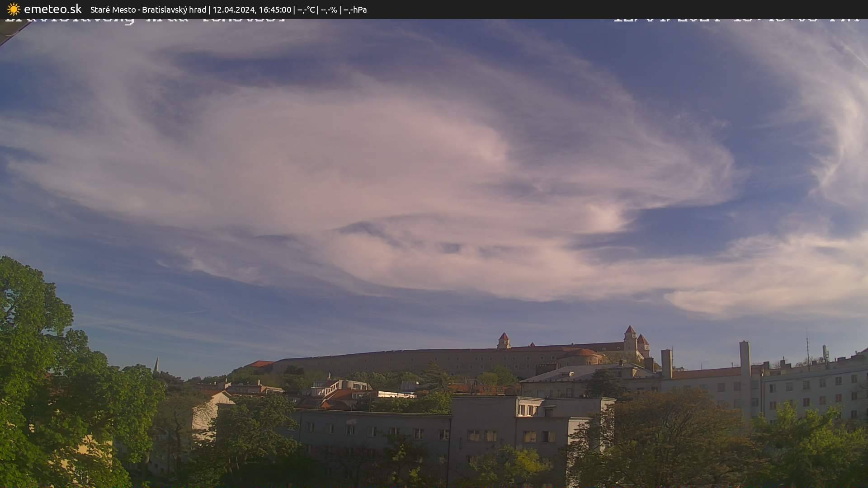Viewport: 868px width, 488px height.
Task: Click the emeteo.sk site name
Action: coord(52,9)
